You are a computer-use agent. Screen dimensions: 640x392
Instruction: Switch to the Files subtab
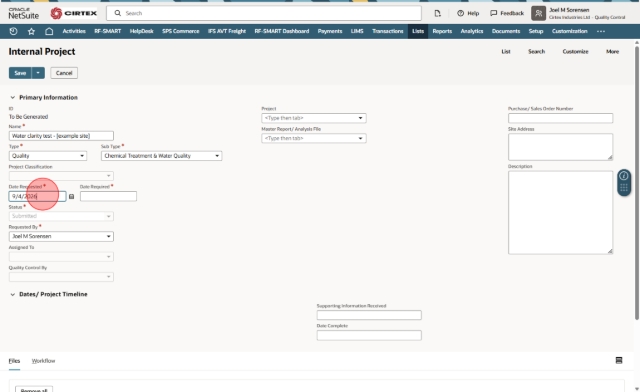14,361
